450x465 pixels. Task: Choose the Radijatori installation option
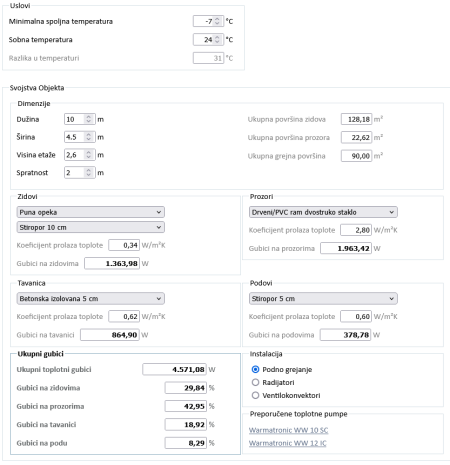(x=255, y=382)
